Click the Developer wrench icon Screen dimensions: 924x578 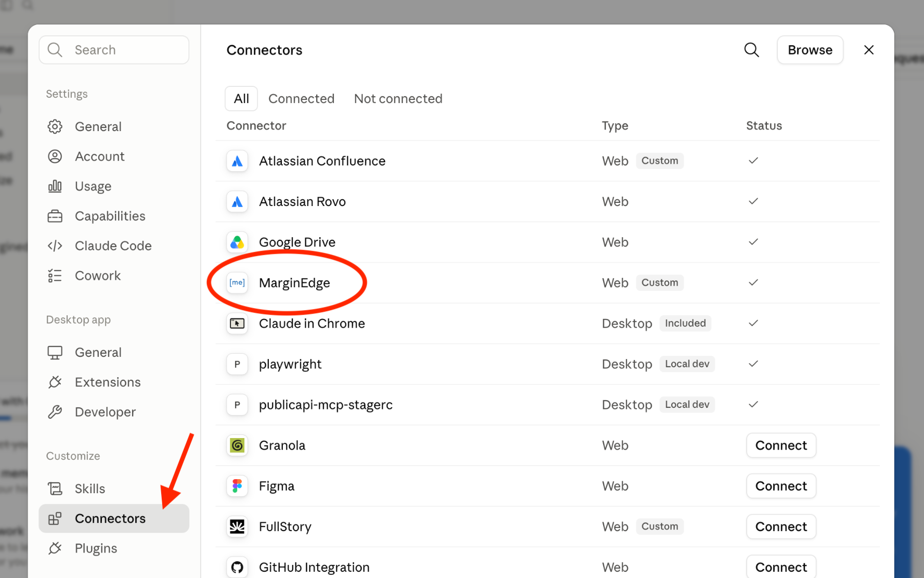pyautogui.click(x=55, y=412)
